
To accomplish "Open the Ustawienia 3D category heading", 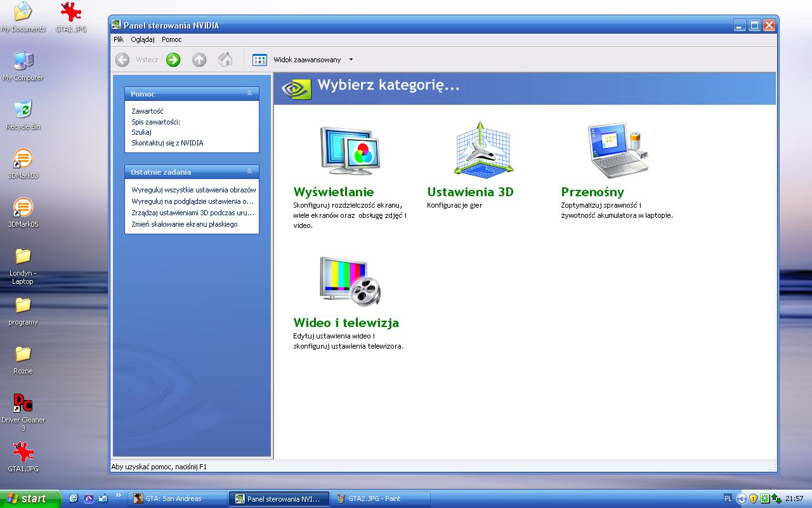I will click(x=470, y=192).
